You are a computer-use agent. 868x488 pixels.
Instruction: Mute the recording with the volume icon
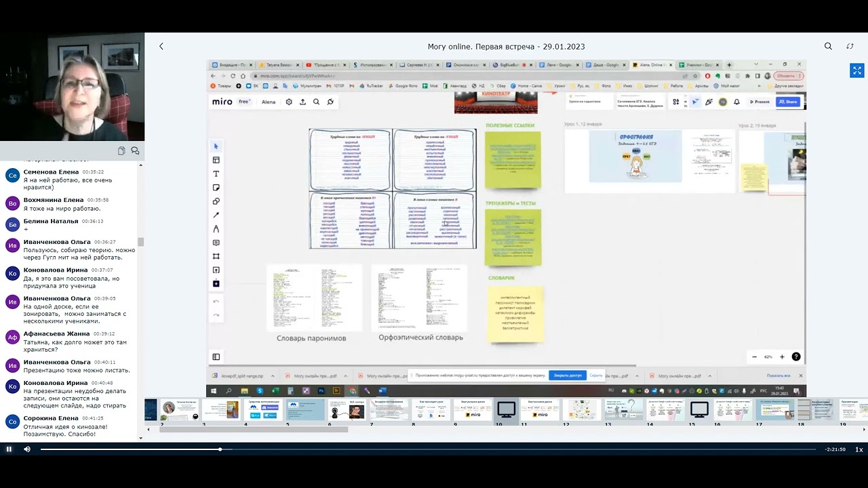pyautogui.click(x=27, y=449)
